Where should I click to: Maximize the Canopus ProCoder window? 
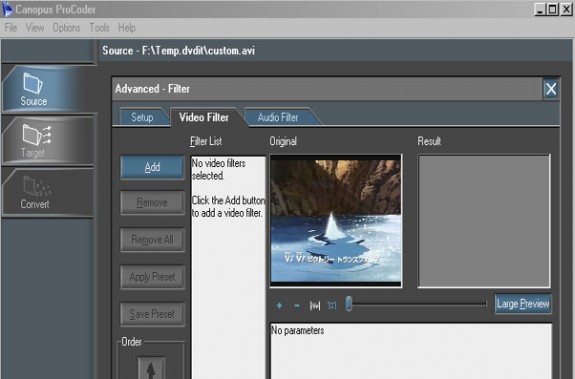pyautogui.click(x=553, y=9)
